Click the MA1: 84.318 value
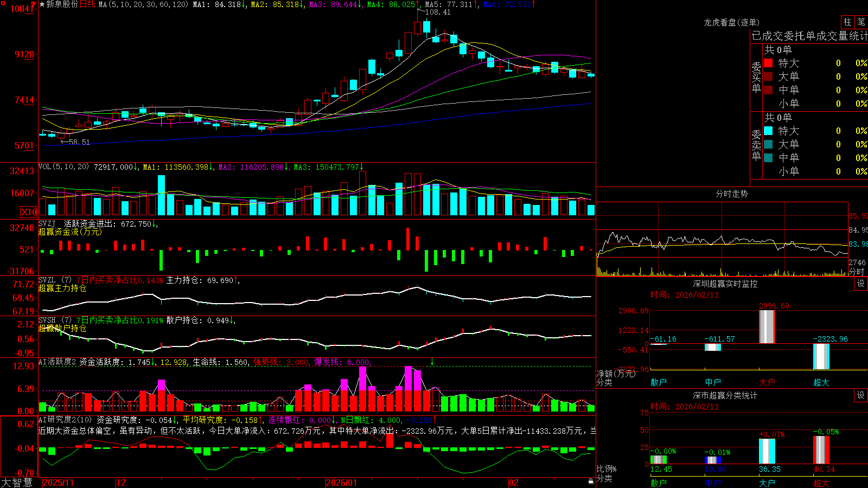Screen dimensions: 868x488 point(217,4)
